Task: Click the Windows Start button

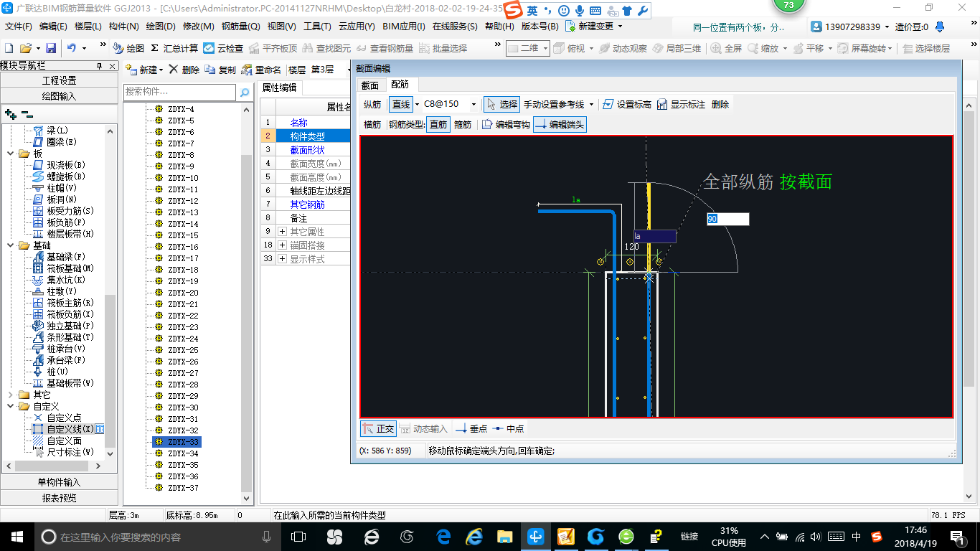Action: tap(16, 537)
